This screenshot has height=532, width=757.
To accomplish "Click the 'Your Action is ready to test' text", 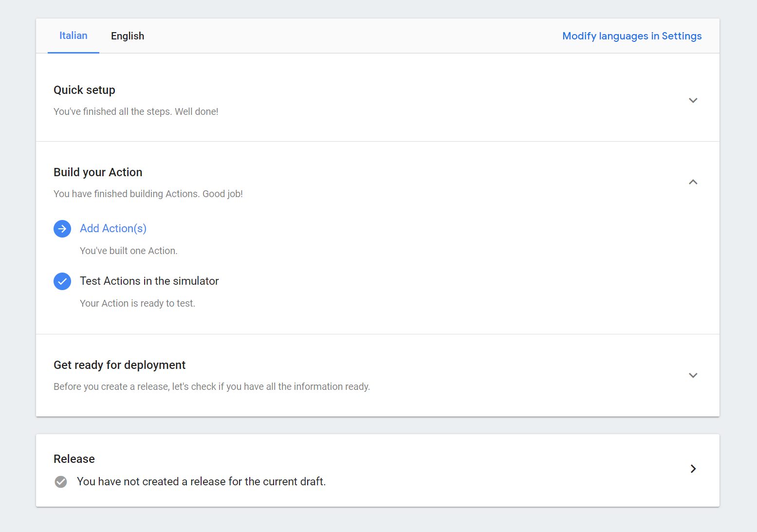I will point(137,304).
